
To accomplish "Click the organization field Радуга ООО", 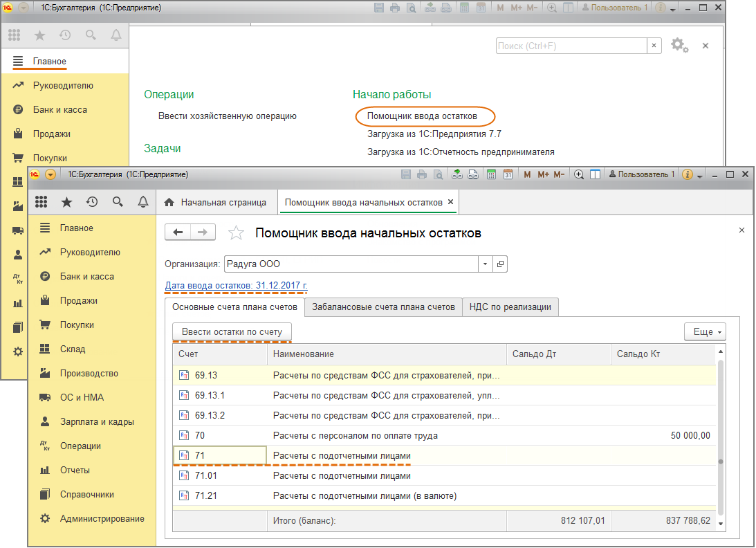I will 351,264.
